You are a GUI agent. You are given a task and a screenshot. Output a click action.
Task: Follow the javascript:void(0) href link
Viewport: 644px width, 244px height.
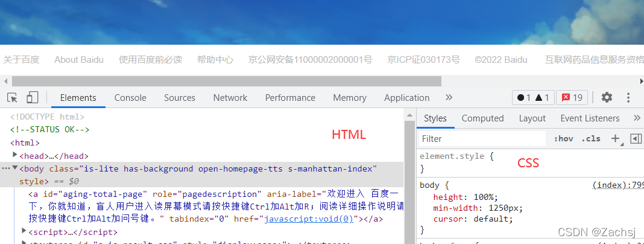pos(309,219)
